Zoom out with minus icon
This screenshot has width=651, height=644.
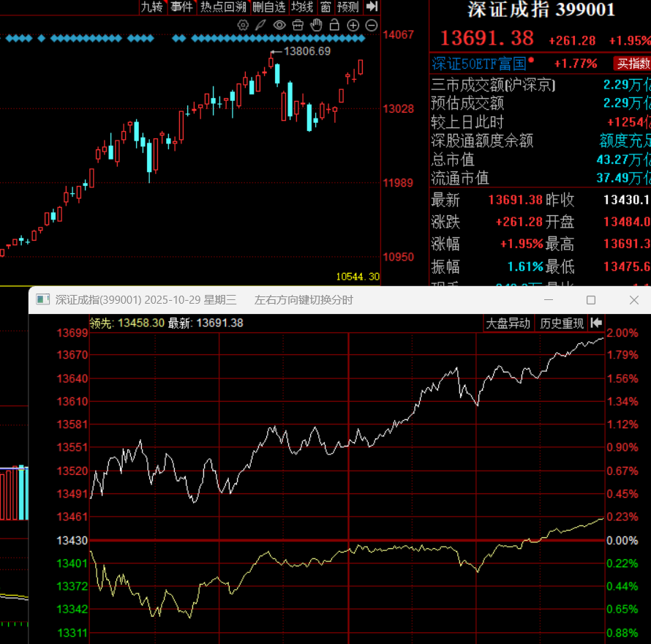coord(371,26)
